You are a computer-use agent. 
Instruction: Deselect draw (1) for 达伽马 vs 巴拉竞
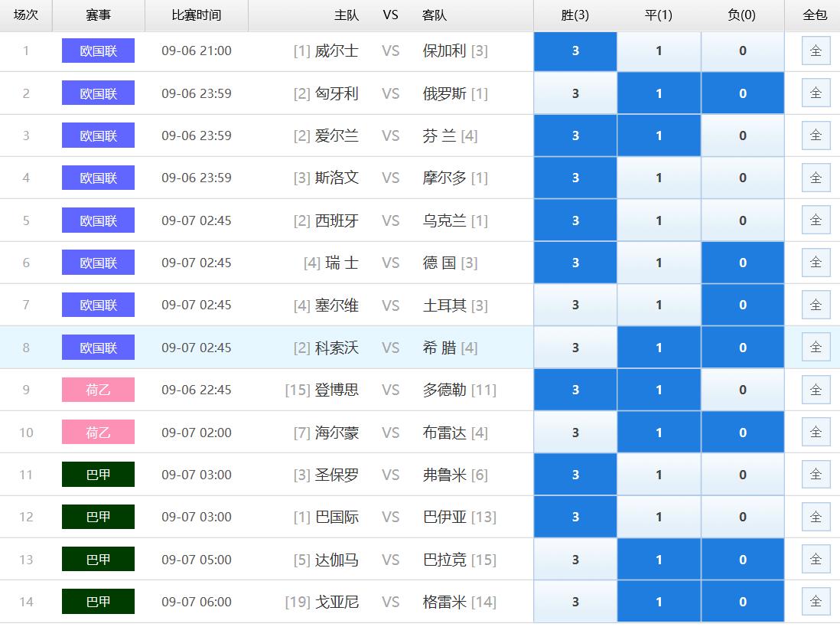tap(659, 560)
